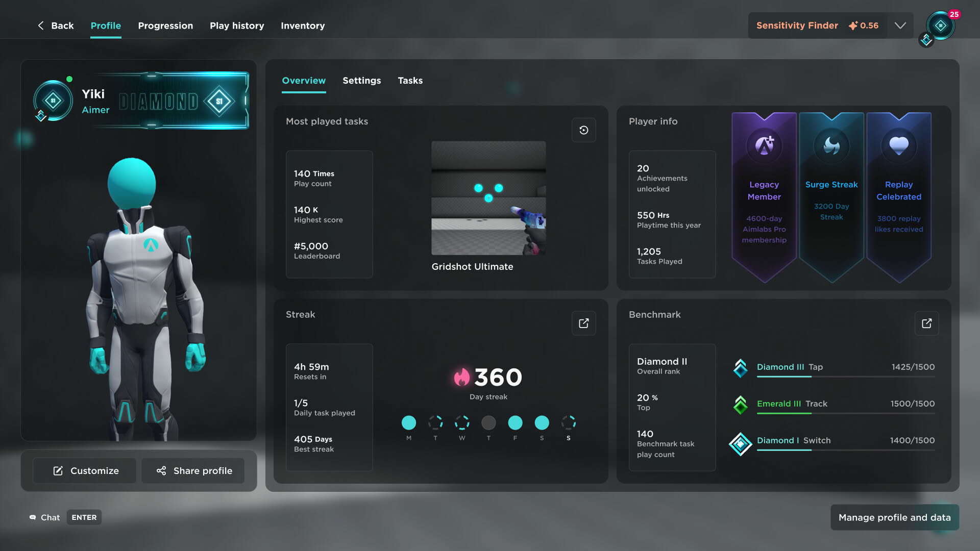Open Manage profile and data
Image resolution: width=980 pixels, height=551 pixels.
[895, 517]
